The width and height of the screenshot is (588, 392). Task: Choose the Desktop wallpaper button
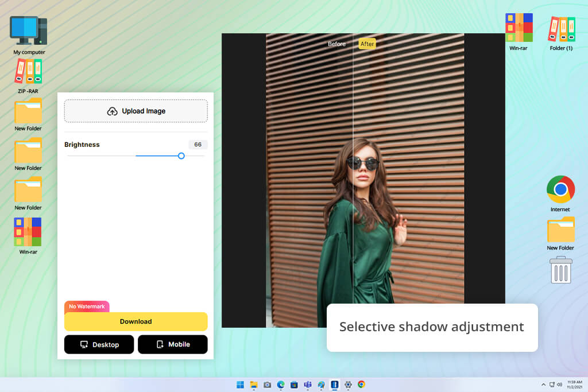pos(99,344)
